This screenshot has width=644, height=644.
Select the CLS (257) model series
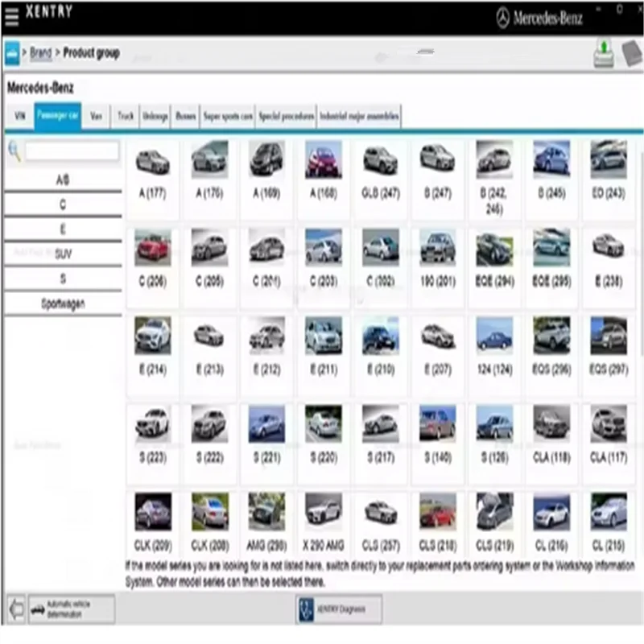[381, 524]
